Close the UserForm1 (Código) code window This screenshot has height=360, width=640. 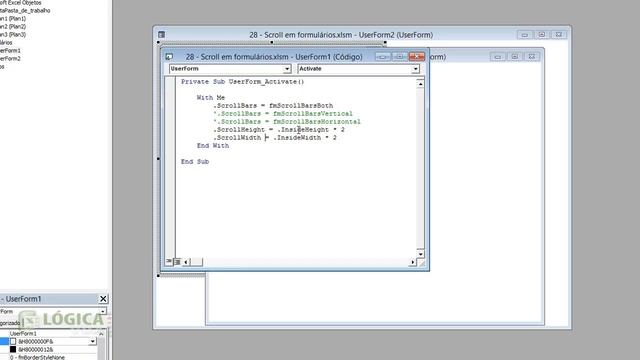coord(417,57)
